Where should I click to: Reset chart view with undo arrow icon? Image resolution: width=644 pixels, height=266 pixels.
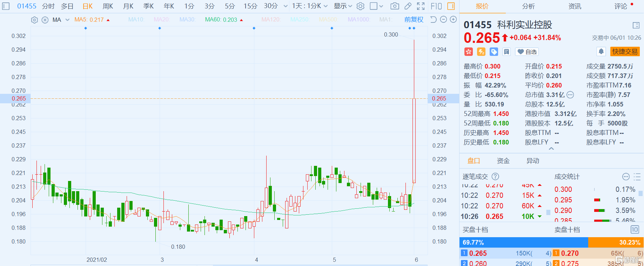(x=434, y=20)
